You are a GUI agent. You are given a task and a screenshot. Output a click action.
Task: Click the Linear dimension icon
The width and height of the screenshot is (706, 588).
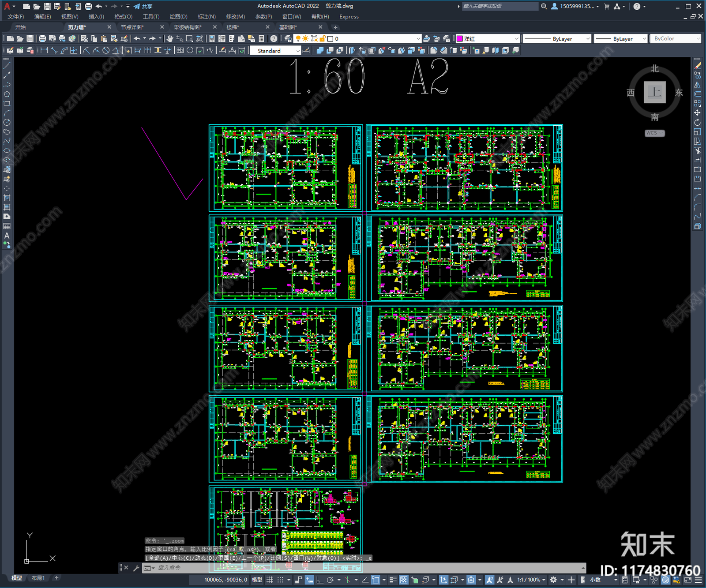click(44, 50)
